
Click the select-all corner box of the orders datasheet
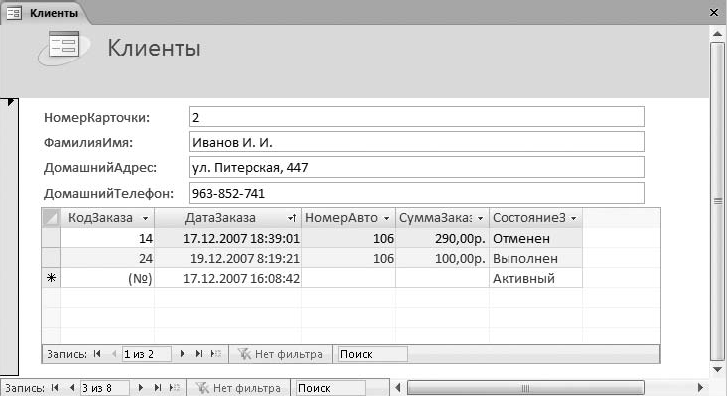51,217
